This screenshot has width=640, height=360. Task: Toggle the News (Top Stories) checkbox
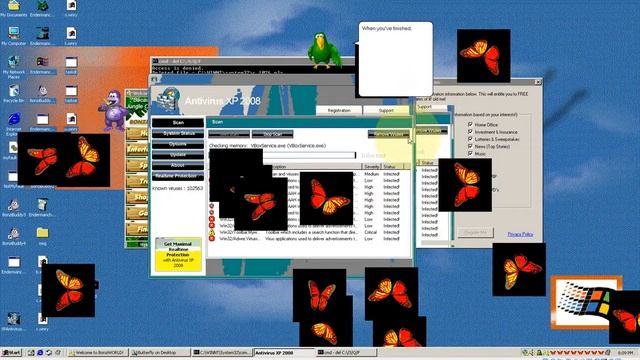coord(470,146)
